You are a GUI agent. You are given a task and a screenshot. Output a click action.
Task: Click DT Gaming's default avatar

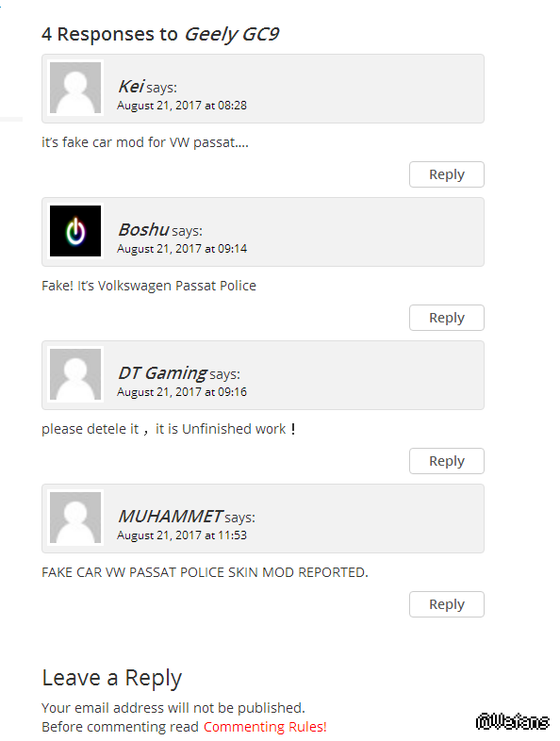[75, 374]
